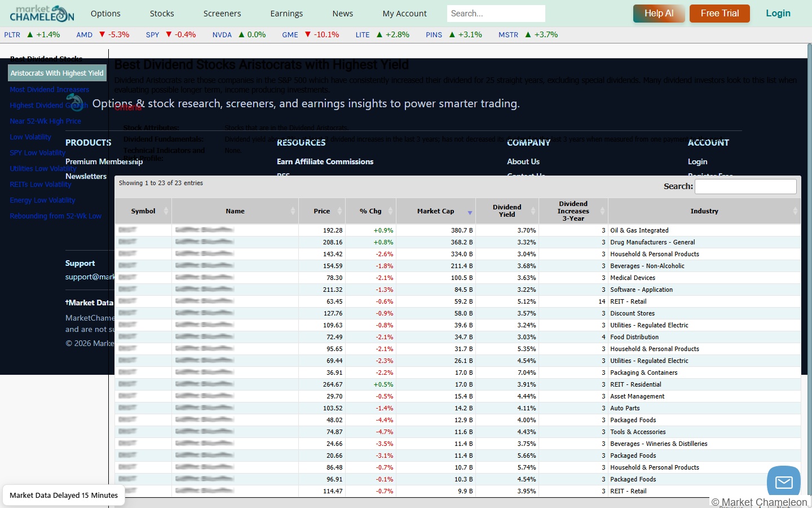Open LITE ticker in the ticker bar
The width and height of the screenshot is (812, 508).
pyautogui.click(x=363, y=35)
